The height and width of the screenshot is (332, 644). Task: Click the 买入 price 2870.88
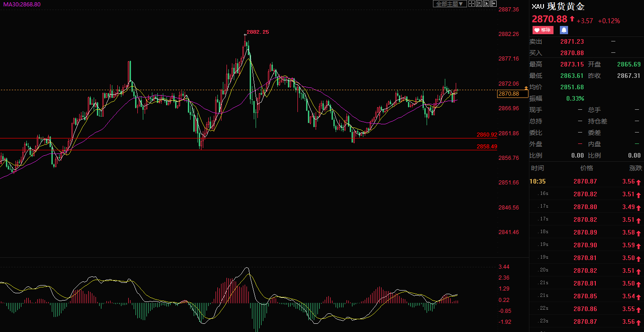point(572,53)
